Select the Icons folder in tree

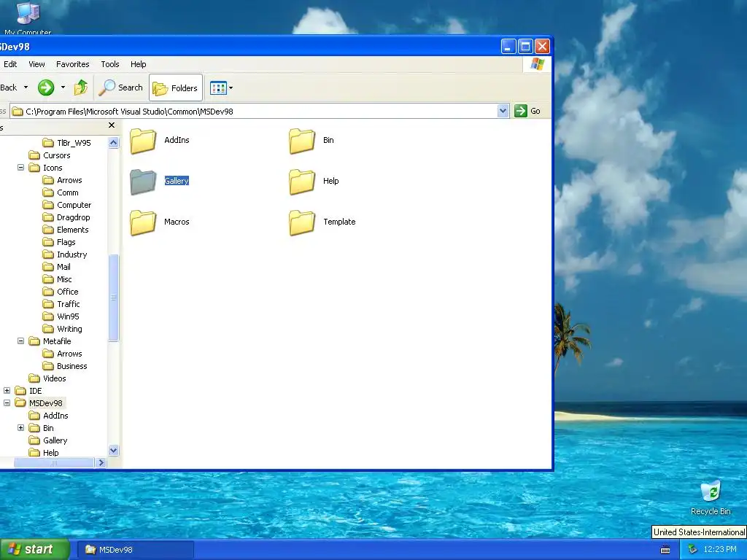tap(46, 168)
